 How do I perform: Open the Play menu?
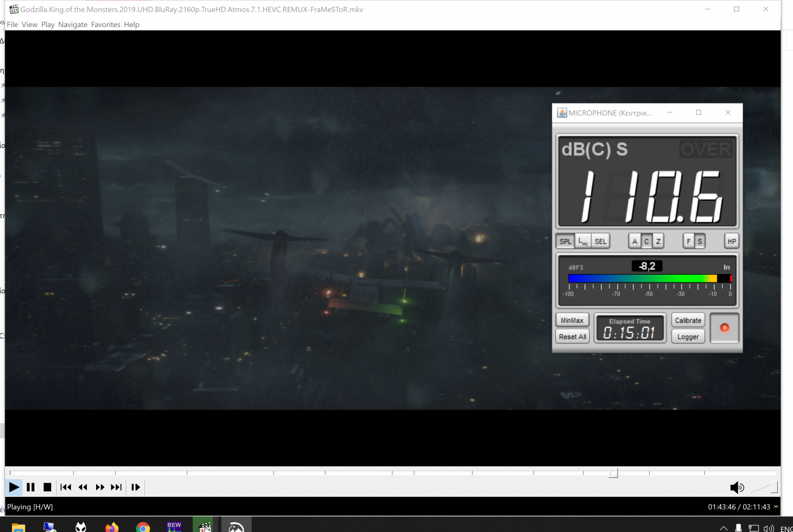(48, 25)
